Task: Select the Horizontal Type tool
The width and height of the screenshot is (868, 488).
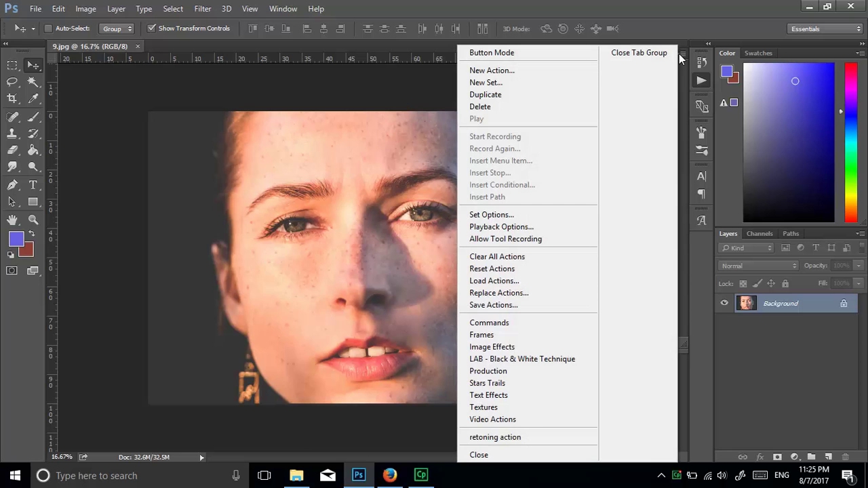Action: click(33, 185)
